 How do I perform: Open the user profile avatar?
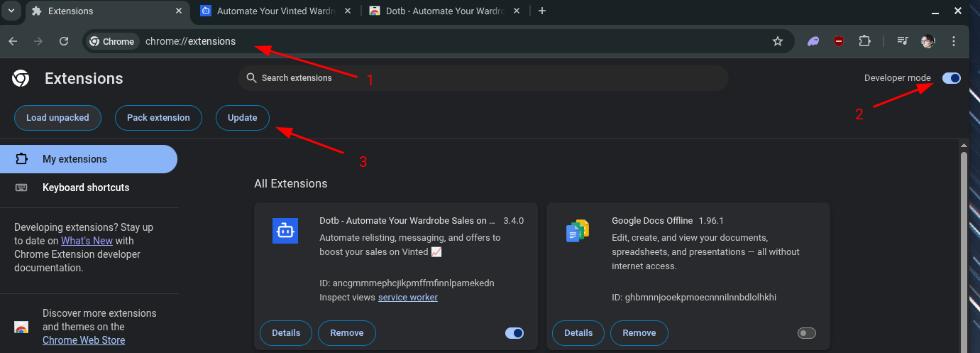pyautogui.click(x=927, y=41)
